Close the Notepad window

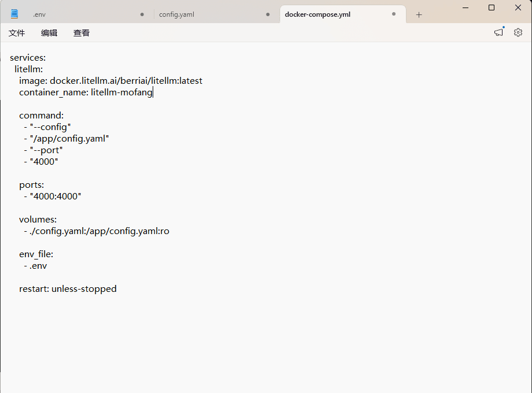click(x=518, y=8)
